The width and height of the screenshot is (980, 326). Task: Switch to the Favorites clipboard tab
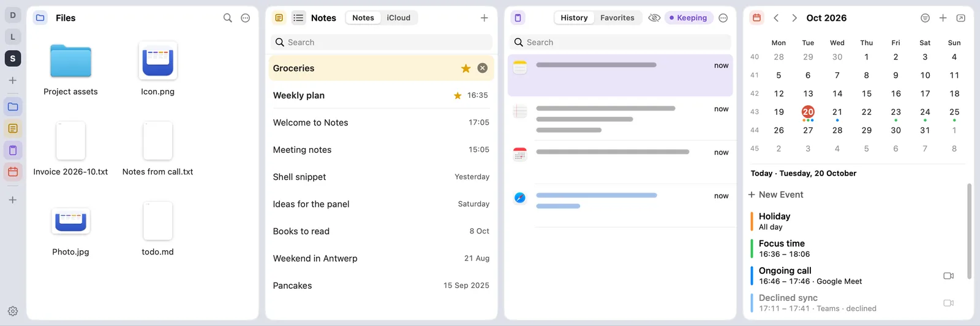pos(617,18)
